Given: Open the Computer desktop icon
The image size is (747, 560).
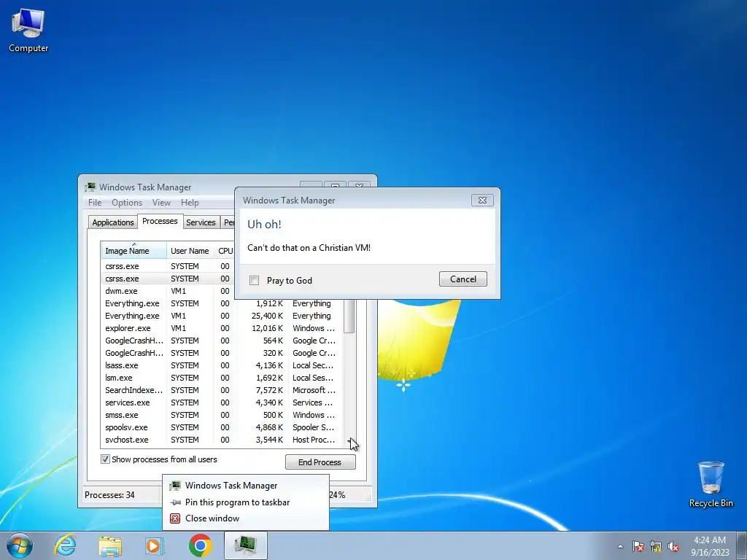Looking at the screenshot, I should point(28,30).
